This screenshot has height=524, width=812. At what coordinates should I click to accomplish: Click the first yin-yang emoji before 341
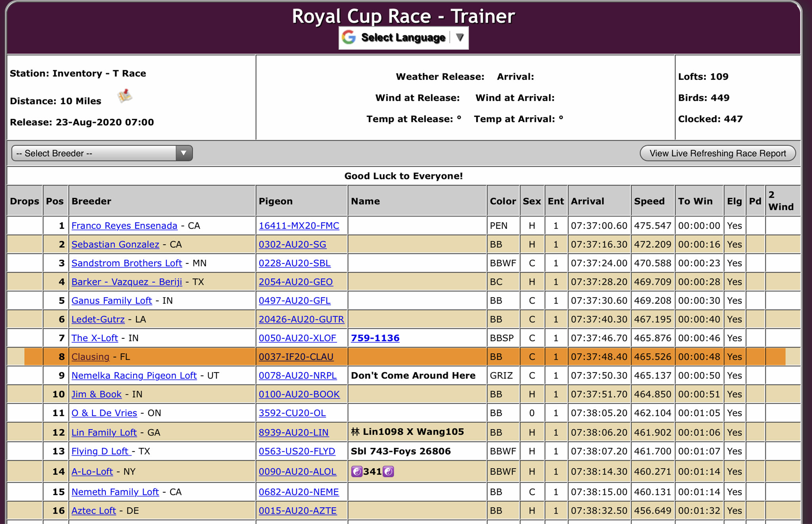point(357,471)
